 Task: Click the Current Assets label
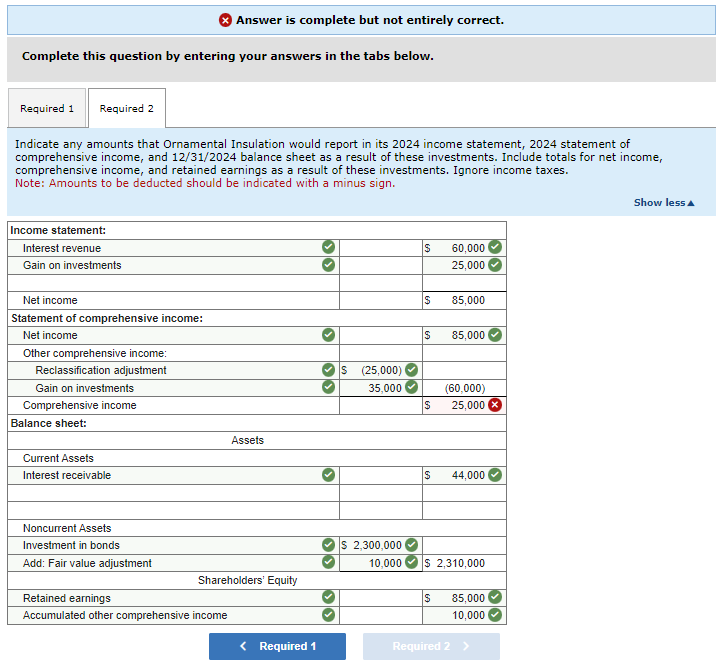58,458
